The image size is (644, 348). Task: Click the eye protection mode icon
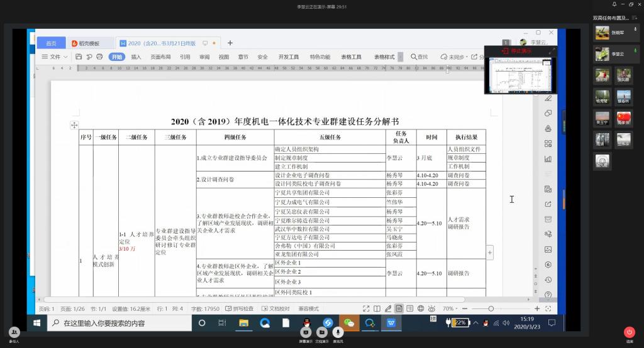(430, 309)
